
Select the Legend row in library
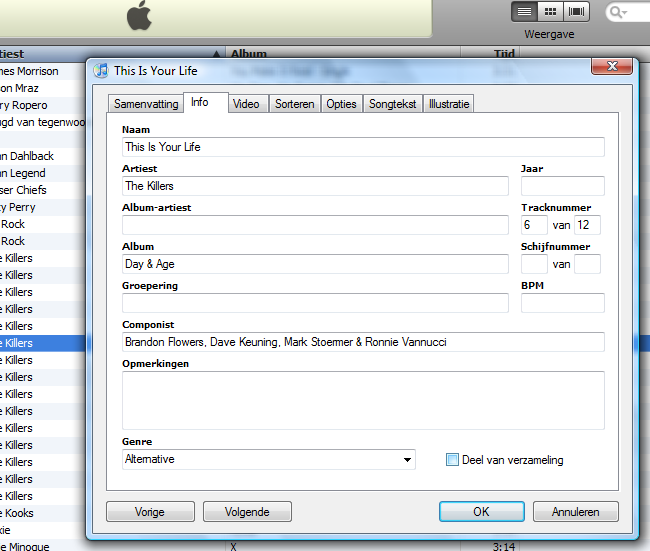coord(42,173)
